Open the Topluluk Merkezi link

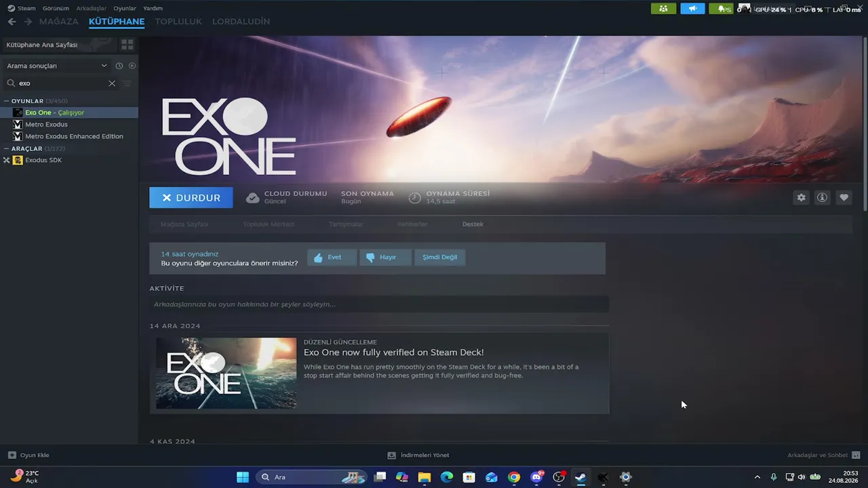pos(269,224)
